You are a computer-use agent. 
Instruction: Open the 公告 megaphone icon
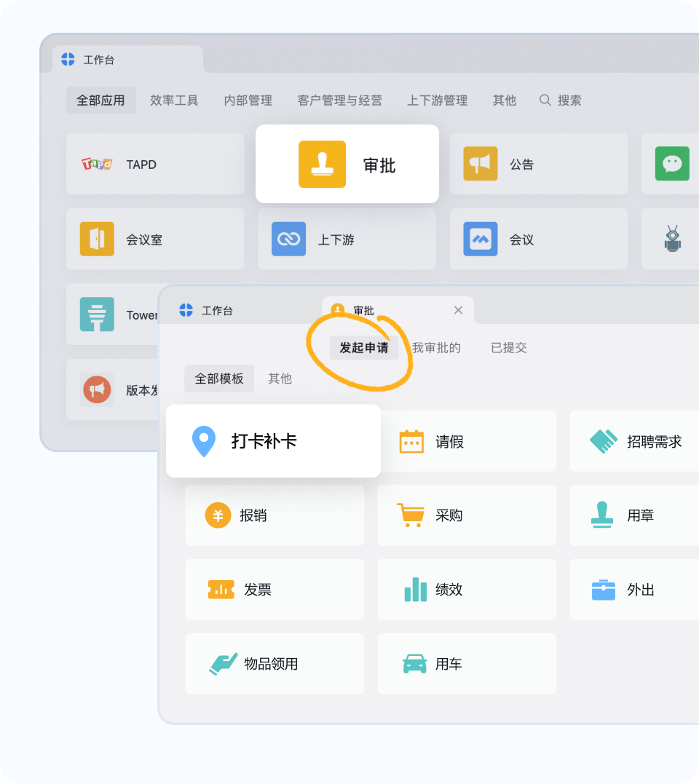point(480,164)
